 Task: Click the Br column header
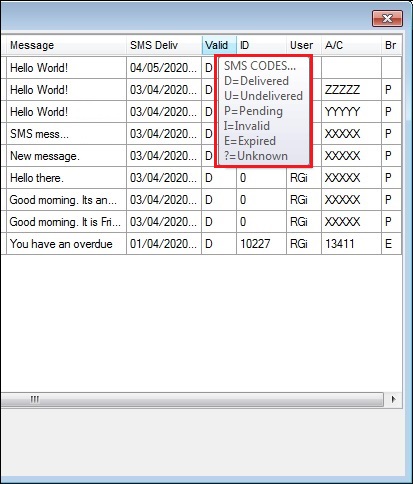coord(391,45)
